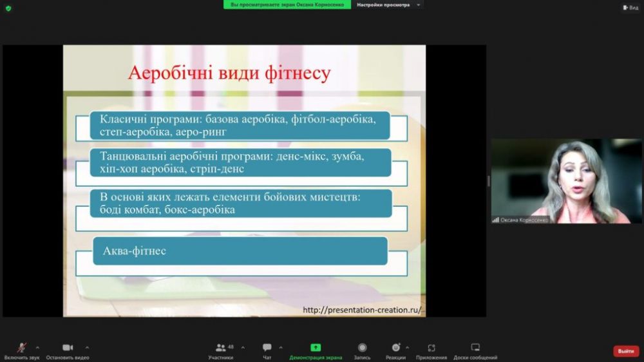
Task: Click the presentation-creation.ru link on slide
Action: pos(362,310)
